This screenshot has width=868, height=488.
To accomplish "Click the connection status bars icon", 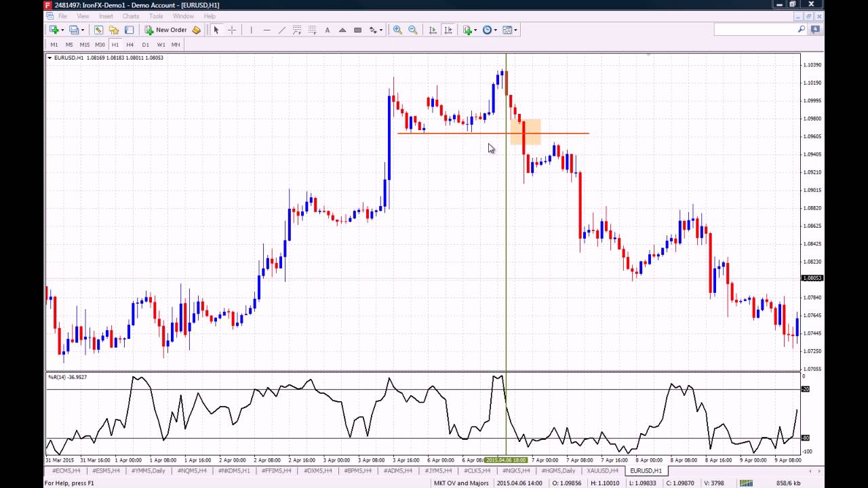I will pyautogui.click(x=746, y=483).
